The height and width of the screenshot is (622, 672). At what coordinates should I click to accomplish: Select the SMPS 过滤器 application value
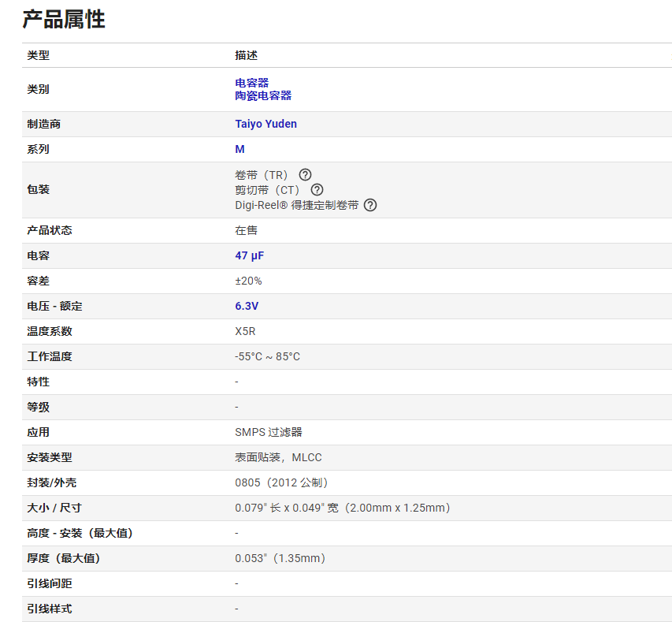tap(269, 432)
